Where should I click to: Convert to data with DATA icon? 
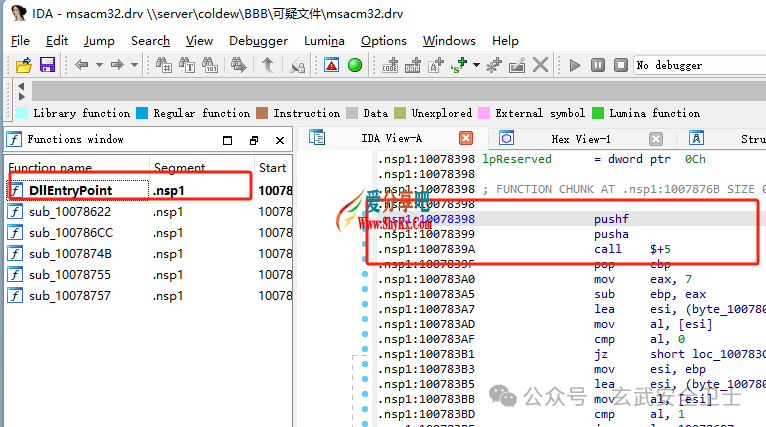(413, 65)
